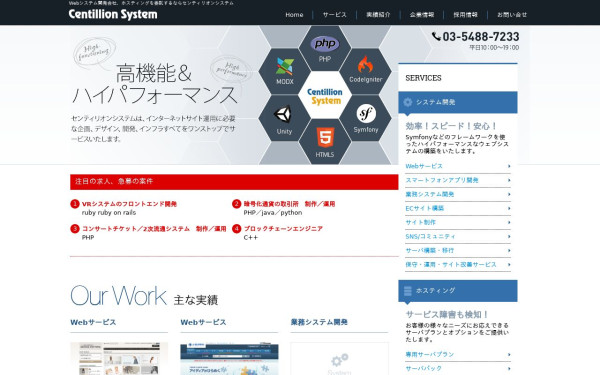600x375 pixels.
Task: Click the 業務システム開発 work heading
Action: (x=319, y=322)
